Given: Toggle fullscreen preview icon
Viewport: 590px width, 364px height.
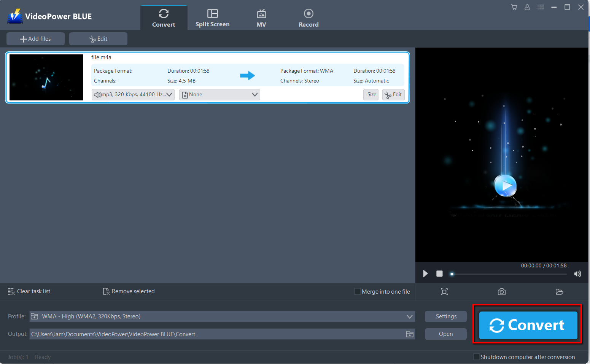Looking at the screenshot, I should [x=444, y=292].
